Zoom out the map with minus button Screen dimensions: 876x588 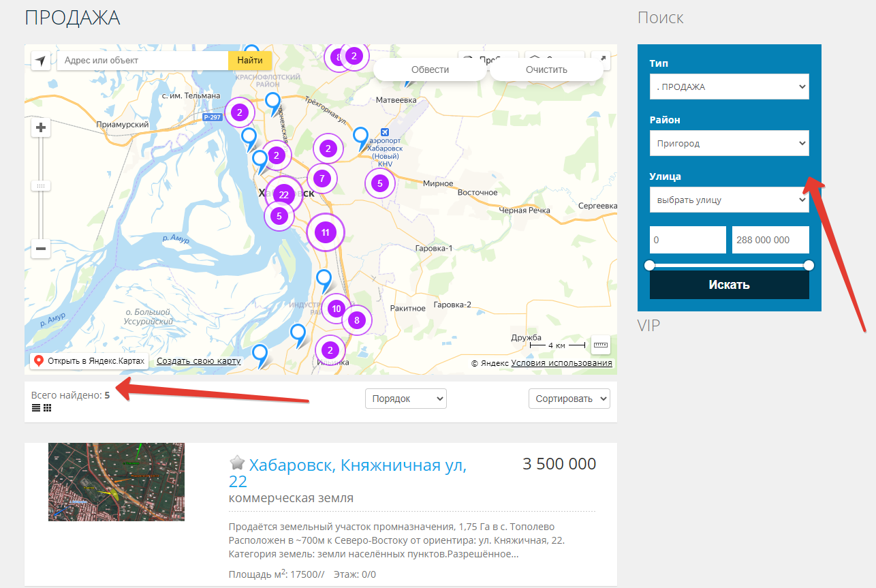pos(41,249)
